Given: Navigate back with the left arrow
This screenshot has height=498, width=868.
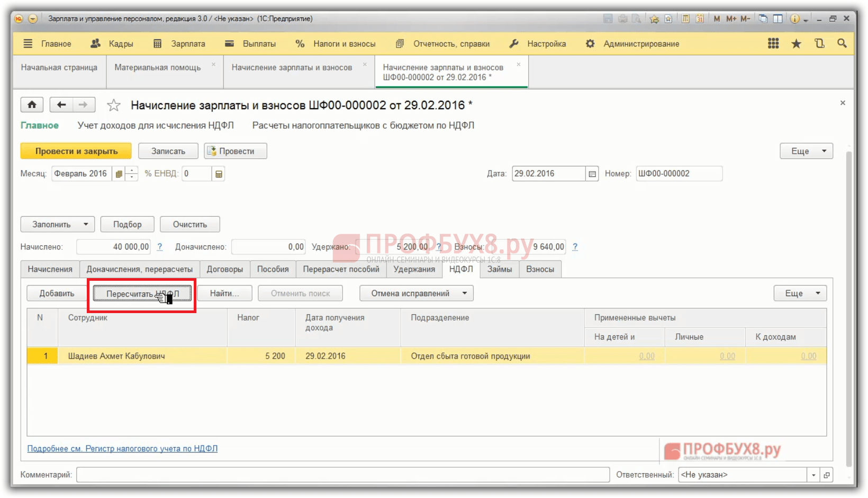Looking at the screenshot, I should (x=61, y=104).
